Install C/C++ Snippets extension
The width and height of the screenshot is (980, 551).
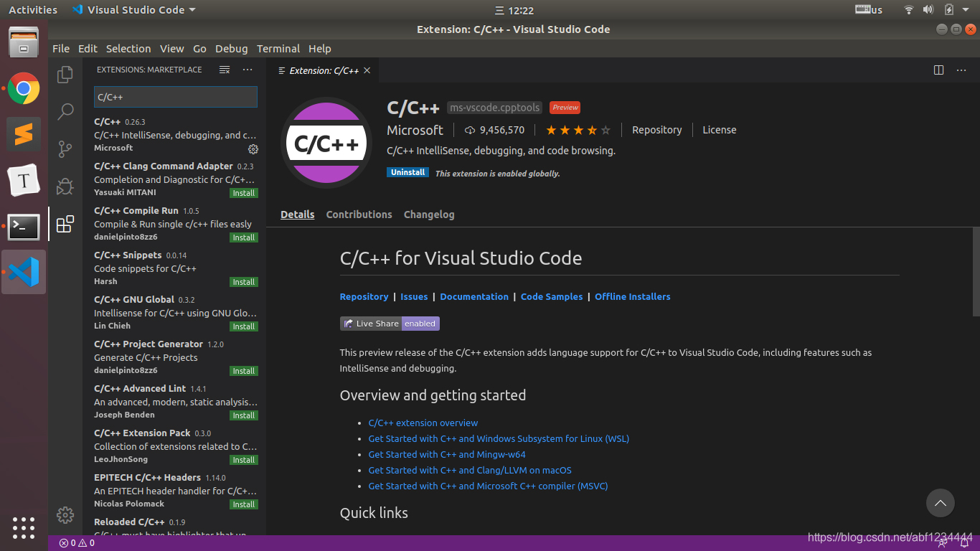click(x=244, y=282)
